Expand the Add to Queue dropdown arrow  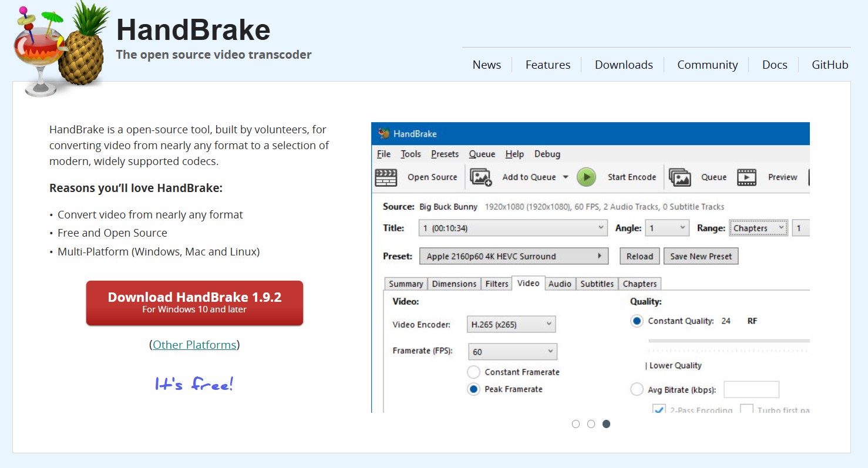[566, 177]
